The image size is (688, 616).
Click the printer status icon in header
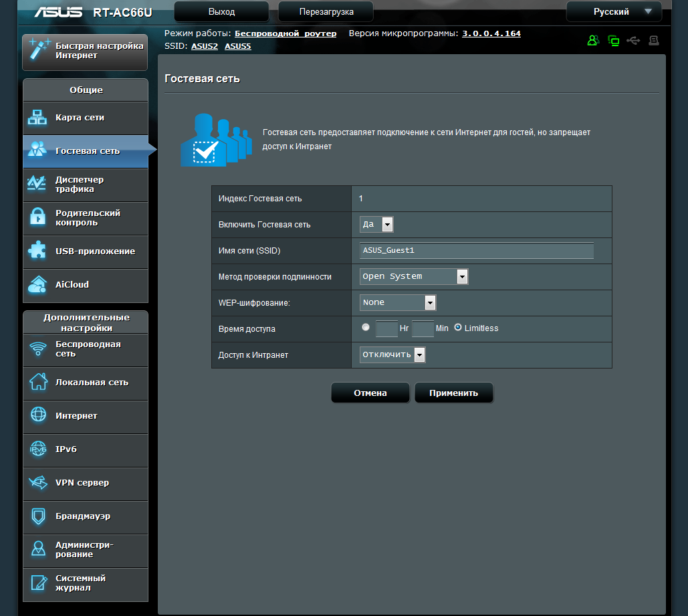click(654, 41)
